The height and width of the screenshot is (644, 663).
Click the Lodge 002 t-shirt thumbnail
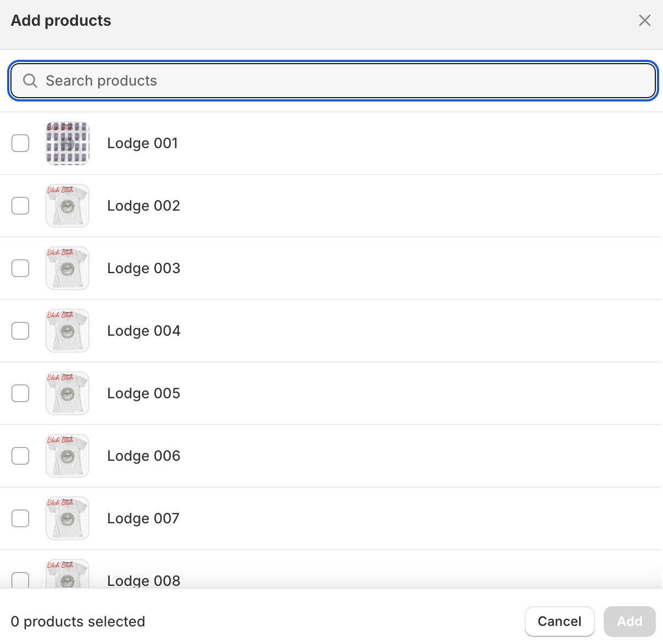pos(68,206)
